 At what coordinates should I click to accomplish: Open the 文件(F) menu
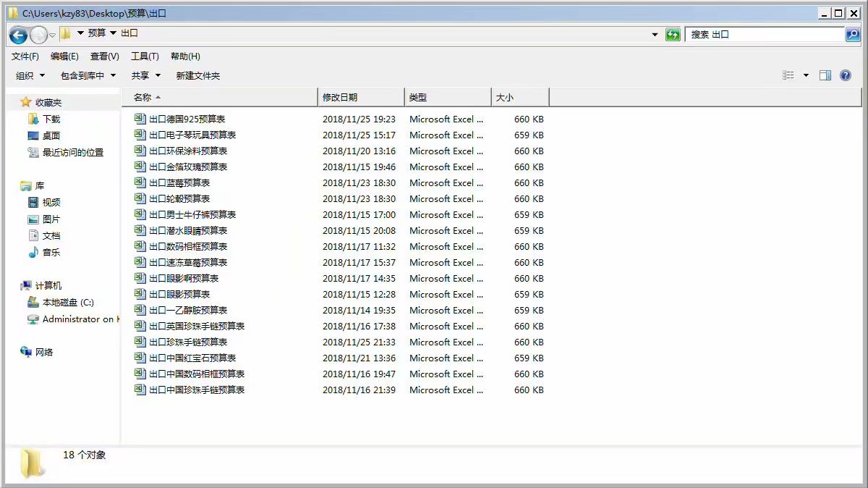pos(25,56)
